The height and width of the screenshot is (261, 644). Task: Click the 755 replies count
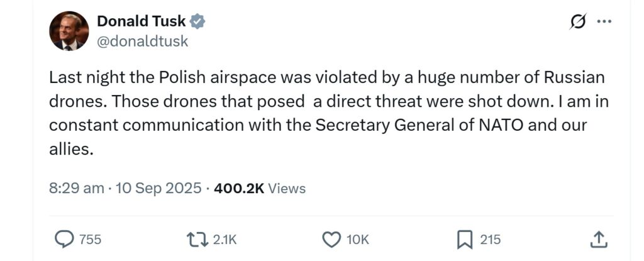point(90,240)
